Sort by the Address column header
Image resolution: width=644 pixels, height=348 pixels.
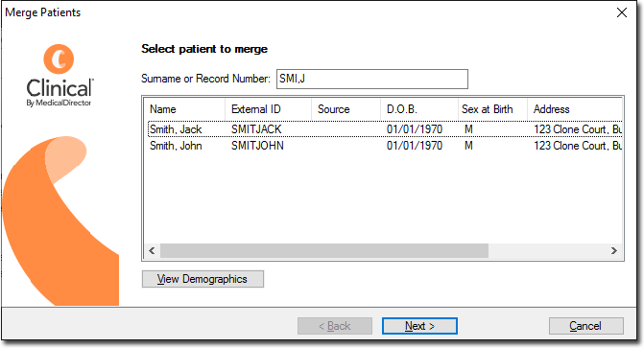click(x=575, y=109)
